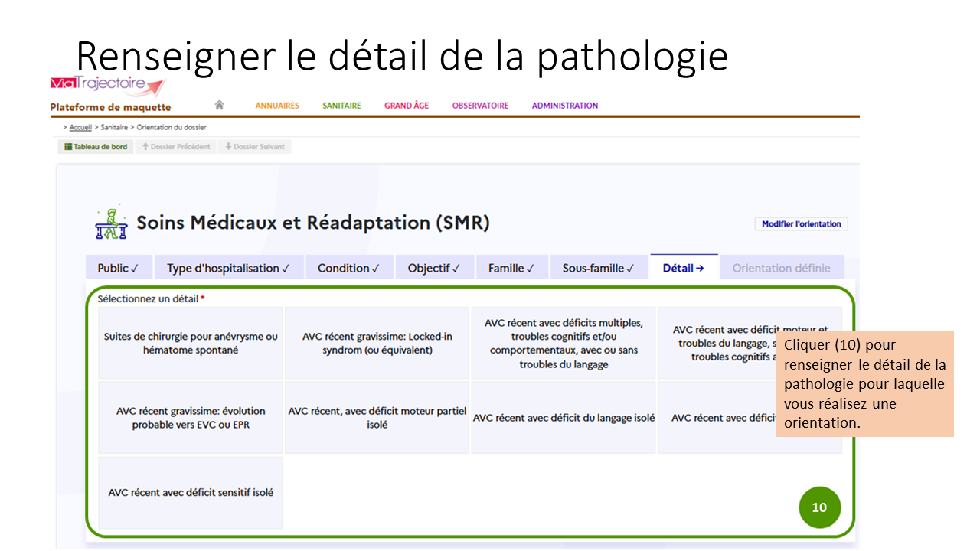Switch to the Type d'hospitalisation tab
Viewport: 980px width, 551px height.
pos(228,269)
